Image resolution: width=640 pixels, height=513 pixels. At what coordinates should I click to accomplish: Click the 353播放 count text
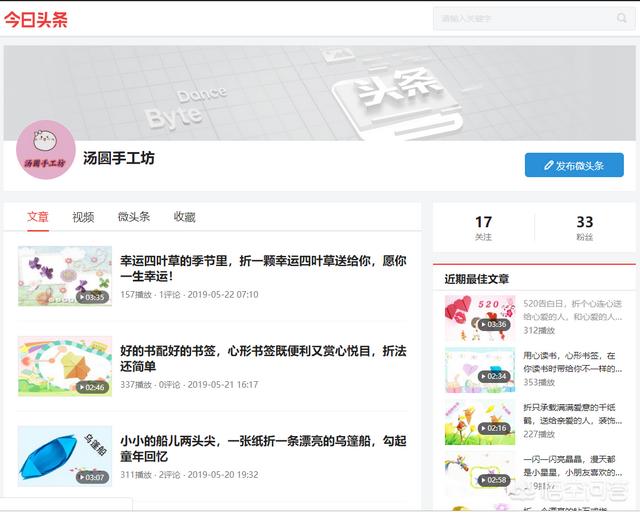(x=539, y=382)
